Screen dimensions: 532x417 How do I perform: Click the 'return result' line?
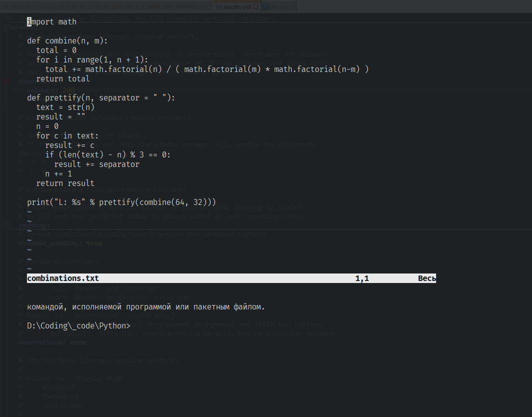65,183
